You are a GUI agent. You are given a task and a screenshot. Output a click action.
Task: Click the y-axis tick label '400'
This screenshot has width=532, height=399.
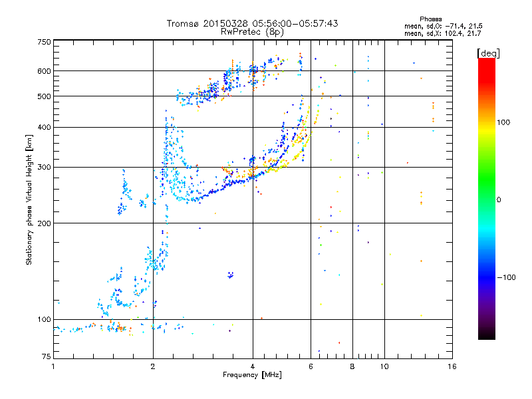pos(44,128)
